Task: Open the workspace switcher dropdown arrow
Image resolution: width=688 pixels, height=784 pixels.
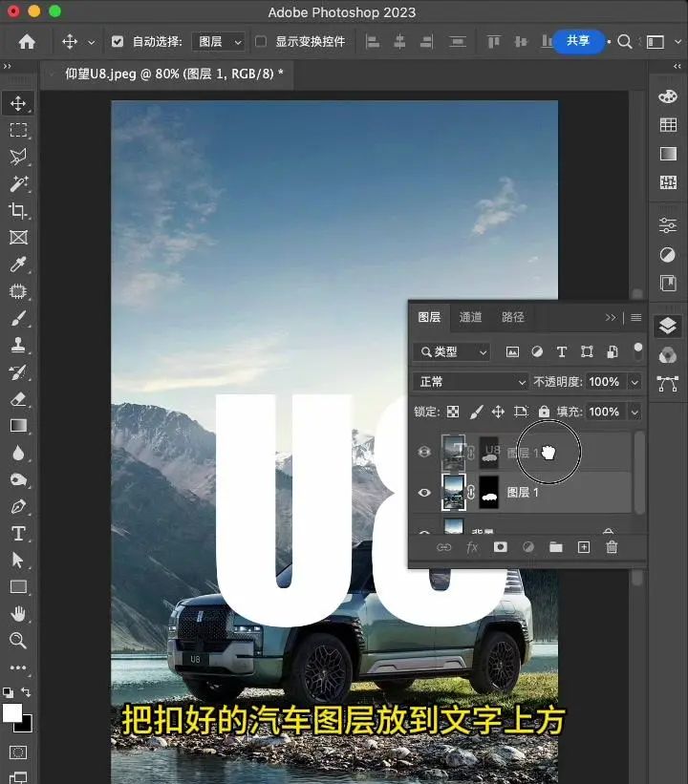Action: [x=677, y=42]
